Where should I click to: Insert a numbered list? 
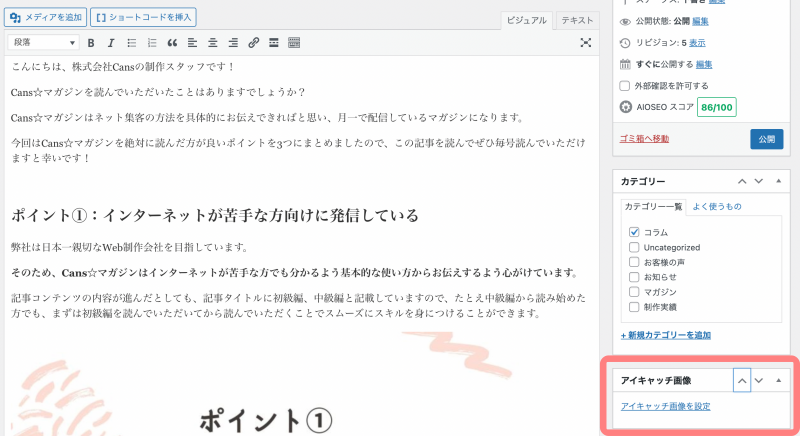pos(152,43)
